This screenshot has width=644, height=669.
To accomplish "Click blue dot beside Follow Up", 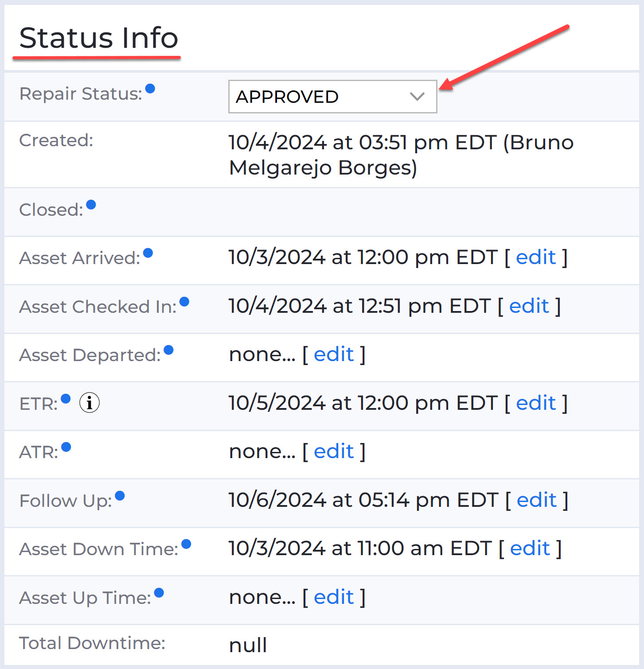I will [x=120, y=495].
